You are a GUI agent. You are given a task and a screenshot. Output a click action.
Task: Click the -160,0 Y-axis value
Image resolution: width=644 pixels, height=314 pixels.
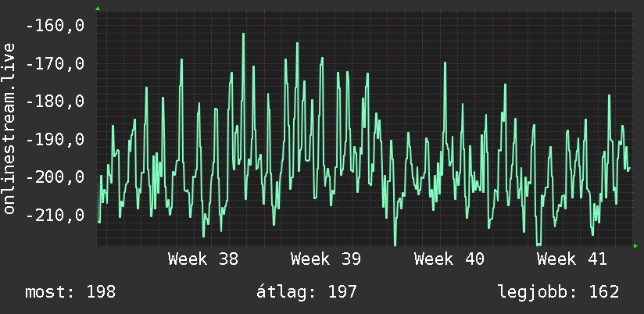coord(55,26)
